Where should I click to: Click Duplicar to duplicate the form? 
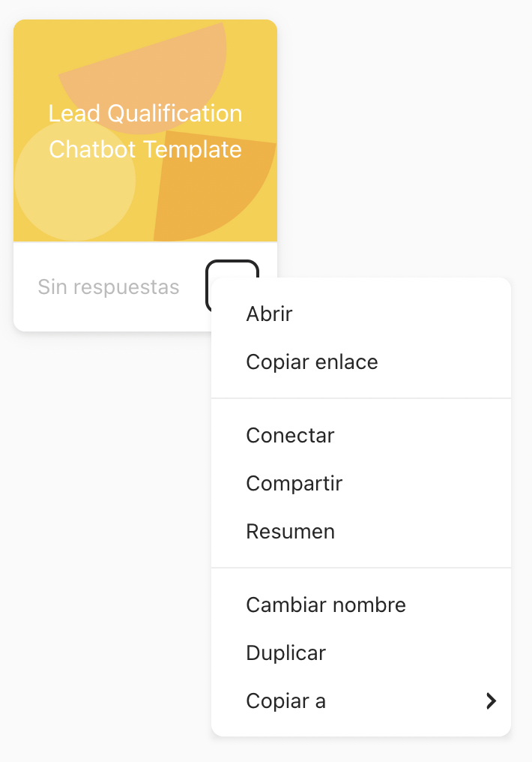tap(361, 653)
